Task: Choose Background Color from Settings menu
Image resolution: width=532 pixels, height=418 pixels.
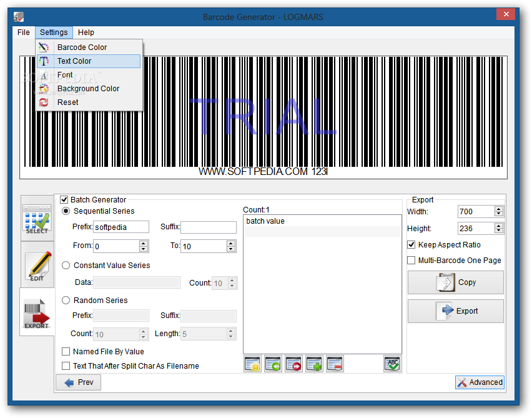Action: click(x=89, y=89)
